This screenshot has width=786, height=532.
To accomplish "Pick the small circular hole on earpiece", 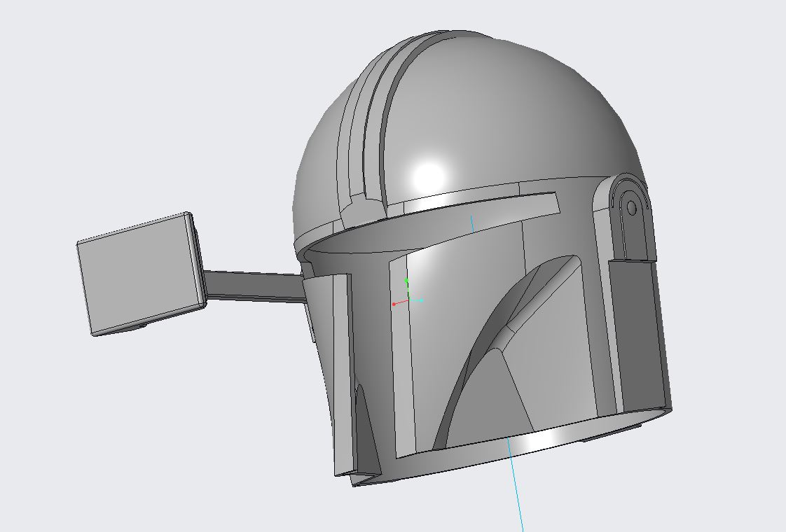I will 632,207.
